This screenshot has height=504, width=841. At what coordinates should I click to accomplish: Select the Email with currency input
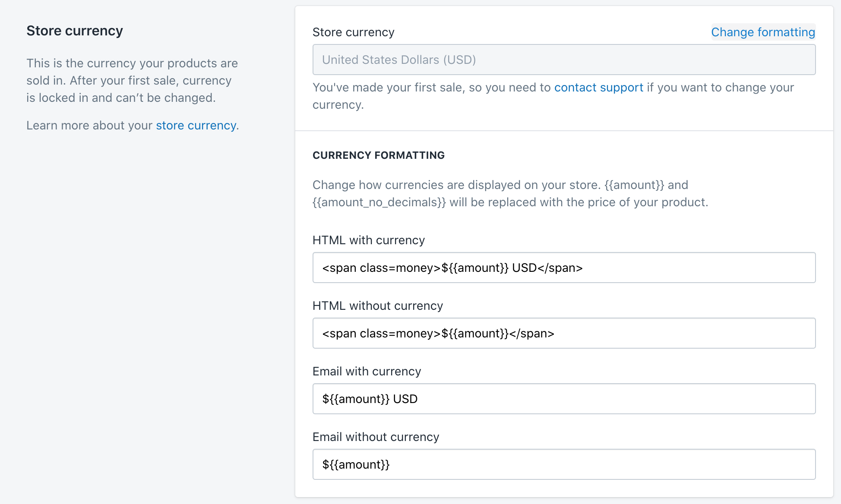(x=564, y=399)
